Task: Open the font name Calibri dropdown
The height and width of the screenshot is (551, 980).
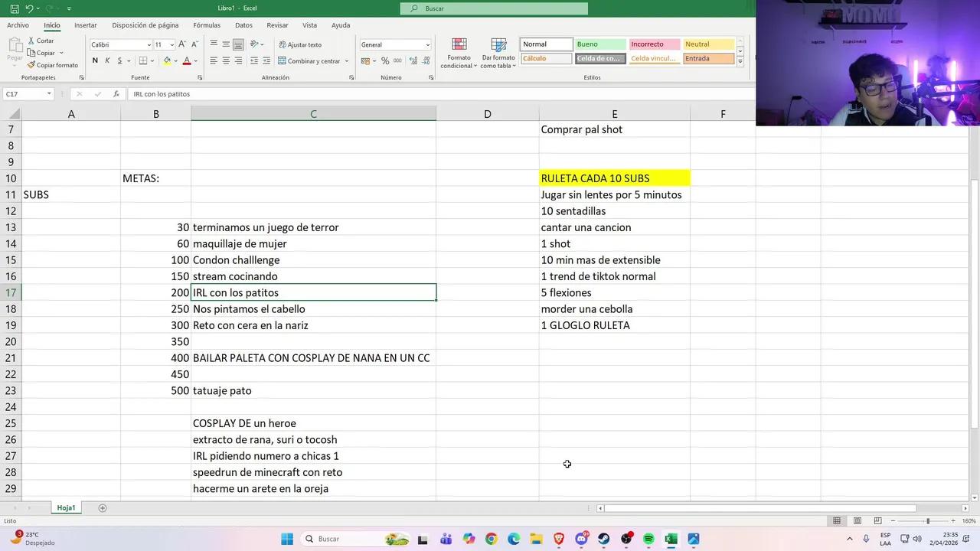Action: 148,45
